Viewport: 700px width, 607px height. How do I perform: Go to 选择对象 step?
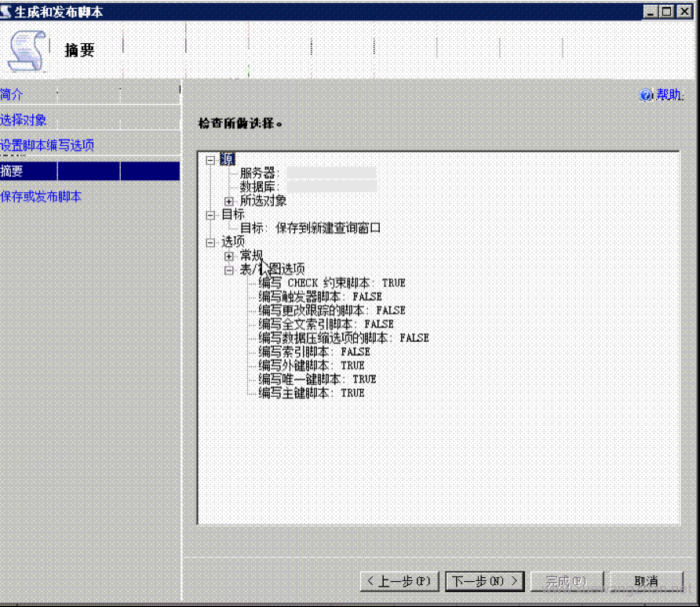[x=24, y=120]
